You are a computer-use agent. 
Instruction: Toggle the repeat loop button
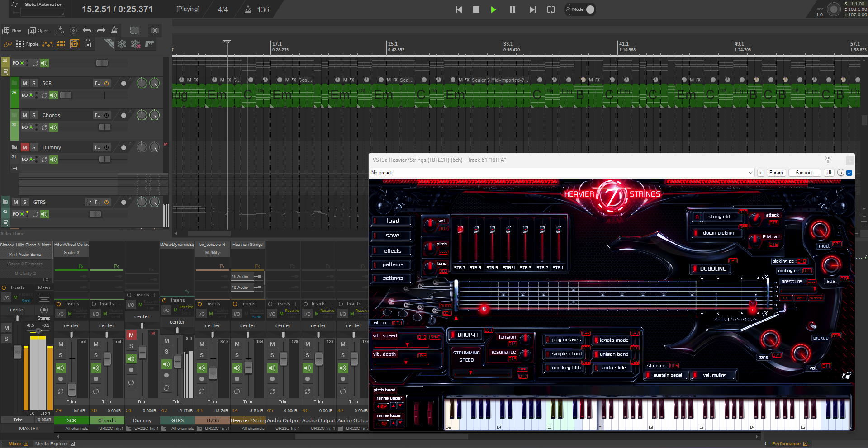(x=551, y=9)
